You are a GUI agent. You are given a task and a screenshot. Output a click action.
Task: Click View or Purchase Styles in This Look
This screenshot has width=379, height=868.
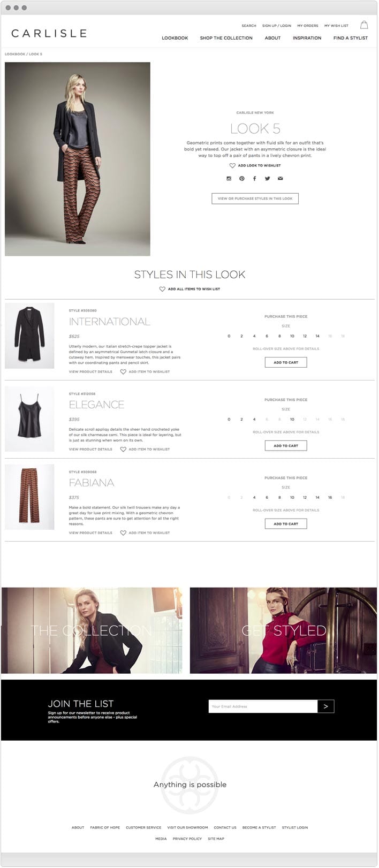(255, 199)
